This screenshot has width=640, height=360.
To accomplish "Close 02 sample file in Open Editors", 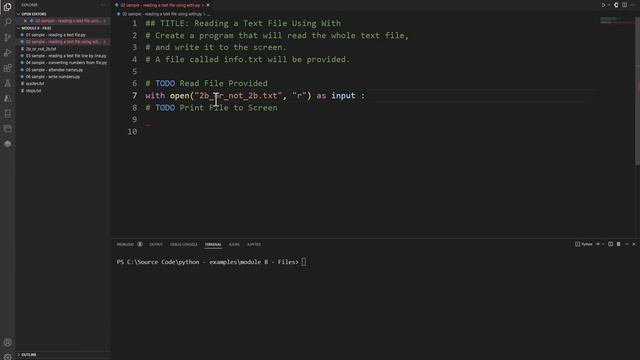I will pyautogui.click(x=25, y=21).
